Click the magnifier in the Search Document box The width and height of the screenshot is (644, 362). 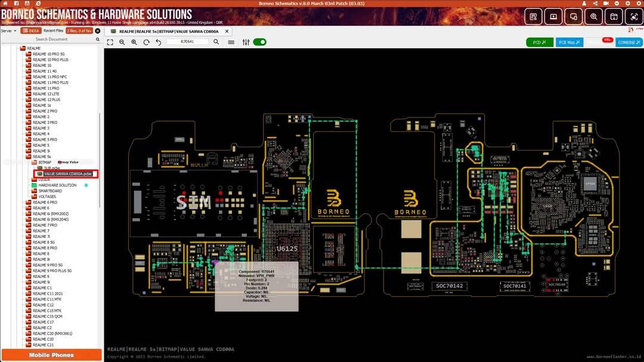pyautogui.click(x=97, y=39)
